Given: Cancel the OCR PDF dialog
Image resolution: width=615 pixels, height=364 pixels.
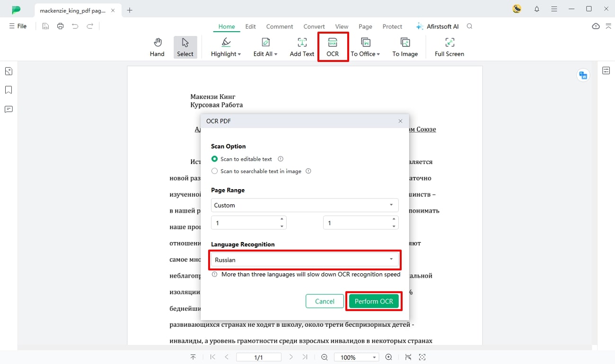Looking at the screenshot, I should (x=325, y=301).
